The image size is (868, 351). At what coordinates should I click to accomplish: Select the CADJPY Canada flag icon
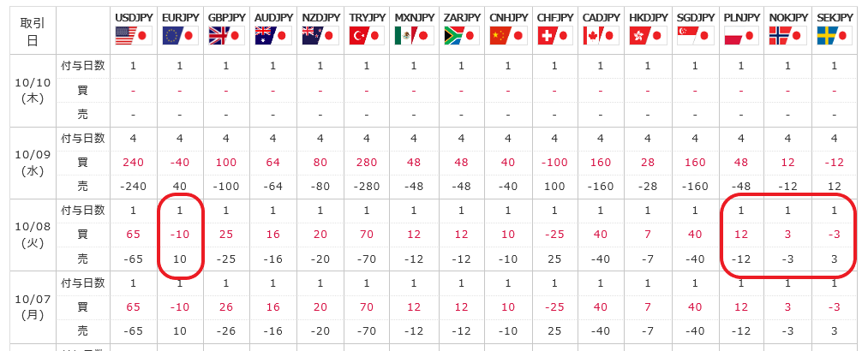click(x=601, y=36)
